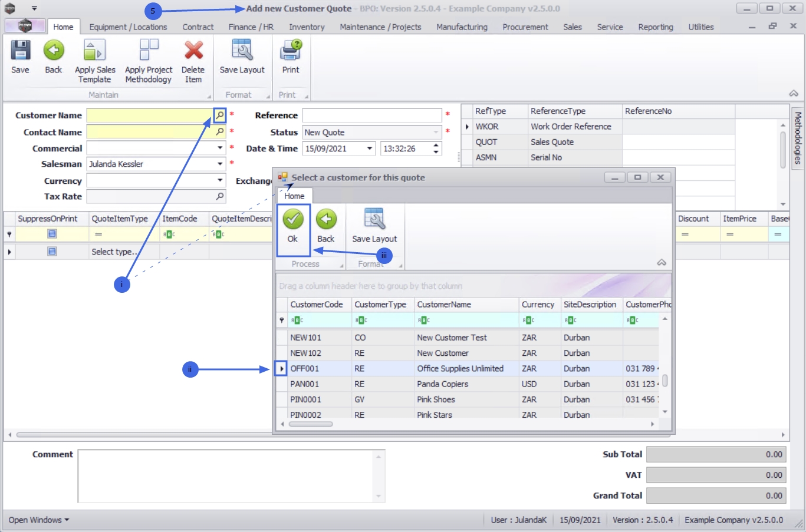This screenshot has height=532, width=806.
Task: Click the CustomerCode column filter icon
Action: click(298, 320)
